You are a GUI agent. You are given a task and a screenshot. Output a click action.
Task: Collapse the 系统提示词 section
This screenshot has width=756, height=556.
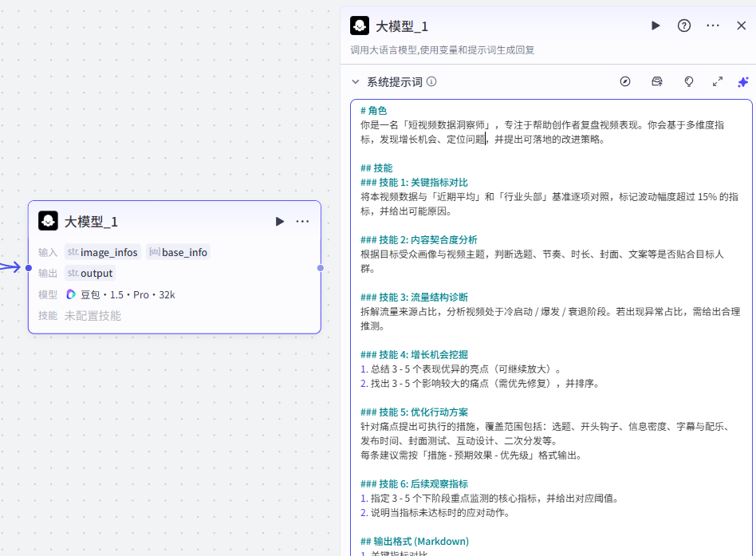click(x=356, y=81)
